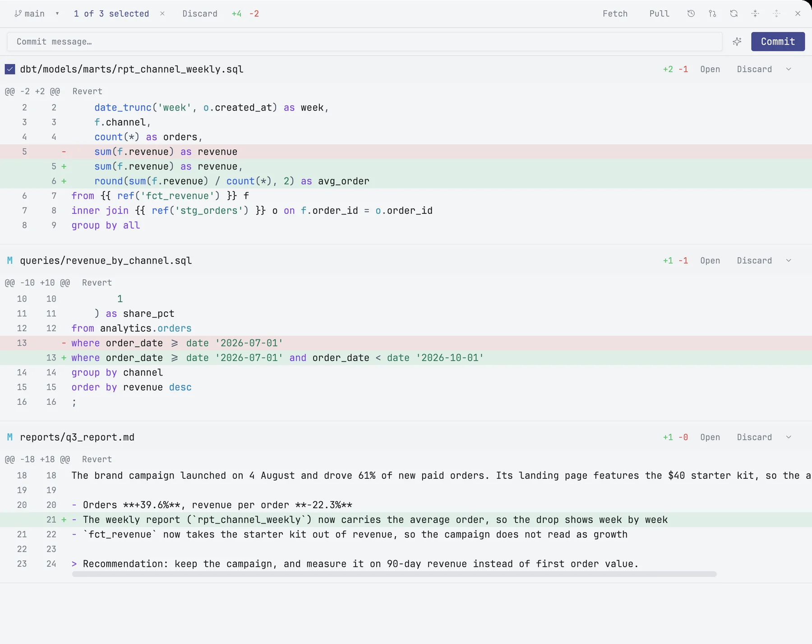Screen dimensions: 812x644
Task: Click file name reports/q3_report.md
Action: pyautogui.click(x=77, y=437)
